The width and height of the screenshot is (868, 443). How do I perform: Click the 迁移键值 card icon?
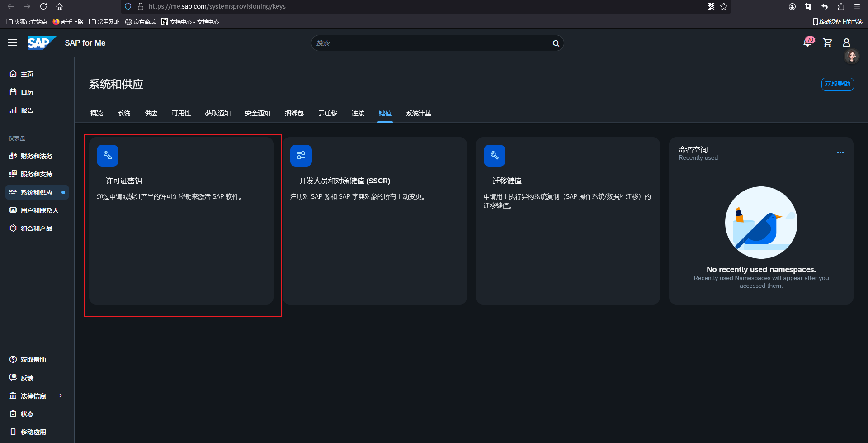pyautogui.click(x=495, y=156)
